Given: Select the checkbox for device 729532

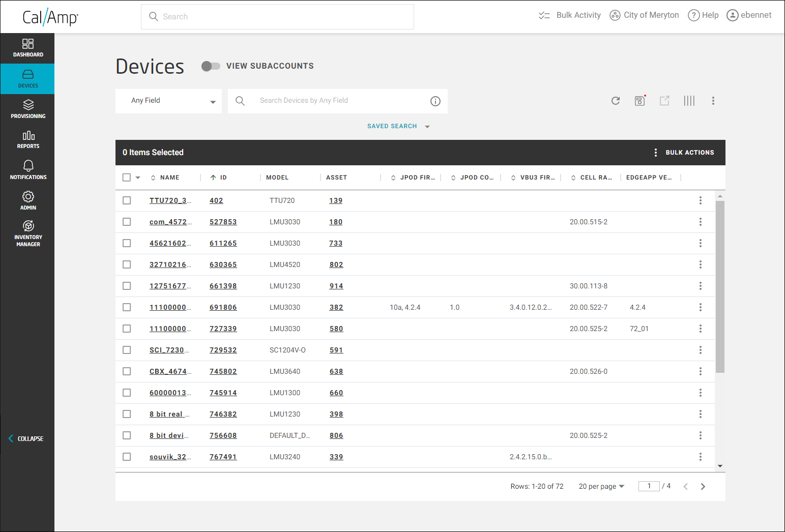Looking at the screenshot, I should [x=127, y=350].
